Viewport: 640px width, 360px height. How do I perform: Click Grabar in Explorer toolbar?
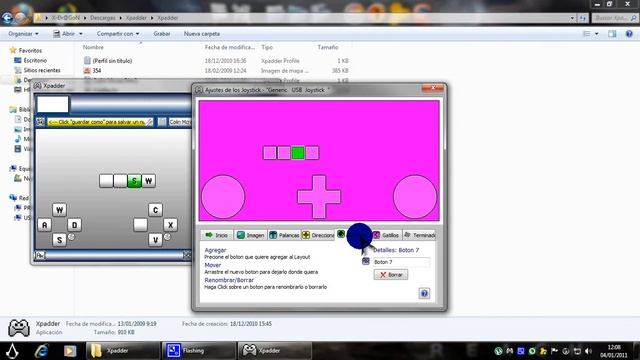[162, 33]
